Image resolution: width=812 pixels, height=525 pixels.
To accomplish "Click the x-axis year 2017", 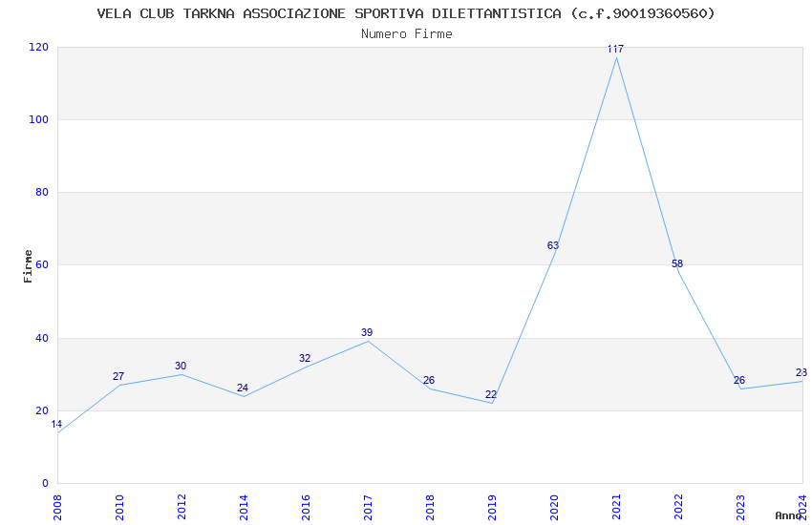I will (x=368, y=507).
